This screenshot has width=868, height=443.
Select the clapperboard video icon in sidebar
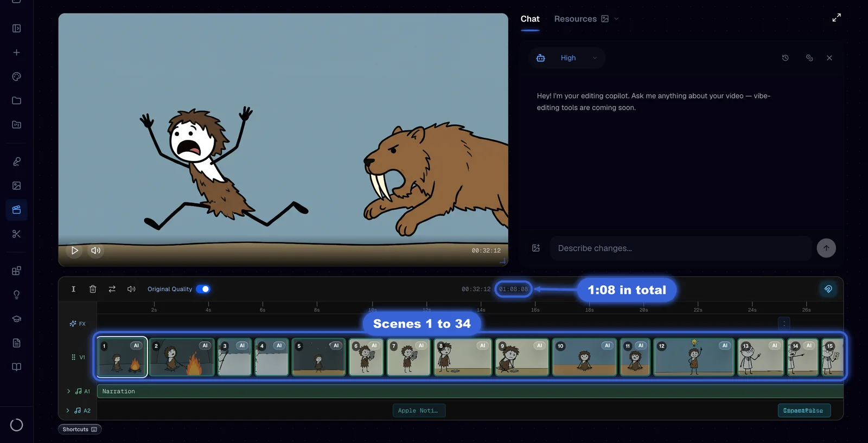coord(16,210)
